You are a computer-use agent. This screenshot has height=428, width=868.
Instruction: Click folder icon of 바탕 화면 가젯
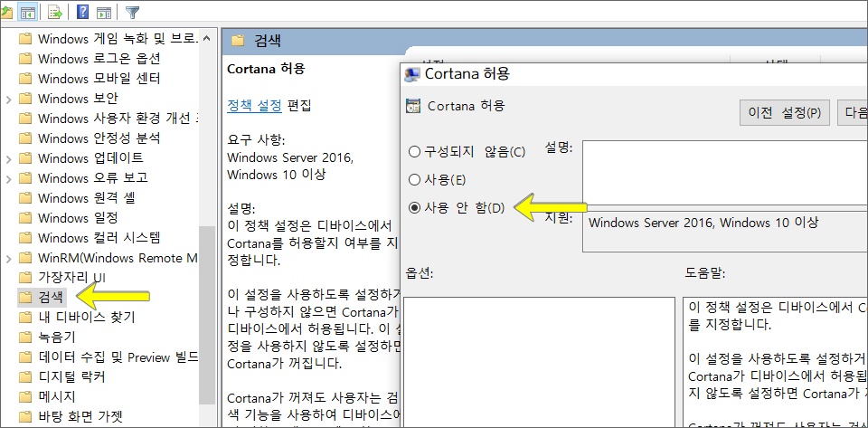(x=25, y=416)
